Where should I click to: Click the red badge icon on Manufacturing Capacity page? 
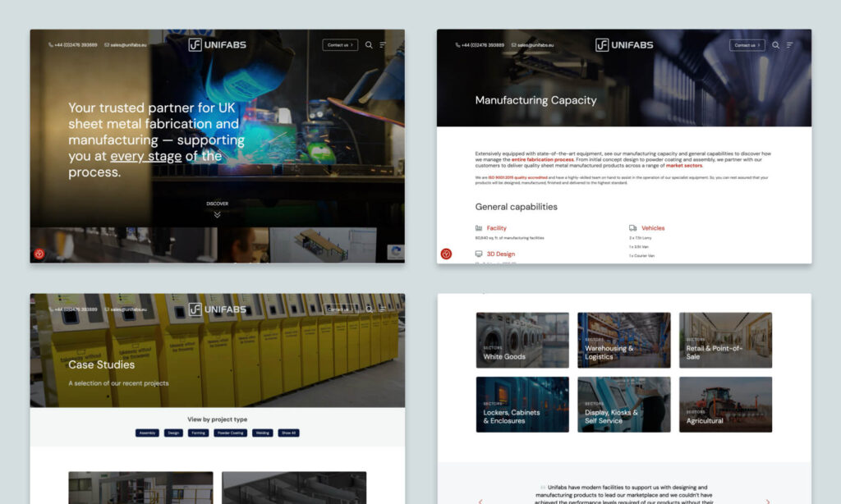point(446,254)
